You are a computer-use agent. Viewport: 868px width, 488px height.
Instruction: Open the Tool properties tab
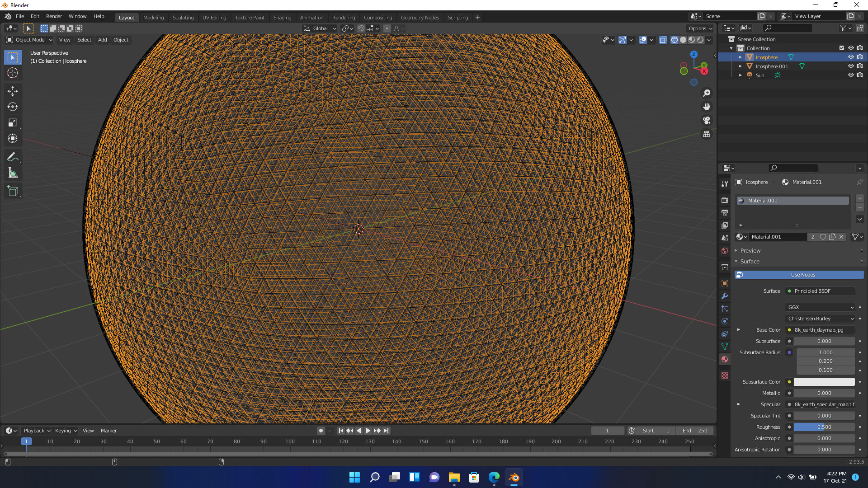coord(725,184)
